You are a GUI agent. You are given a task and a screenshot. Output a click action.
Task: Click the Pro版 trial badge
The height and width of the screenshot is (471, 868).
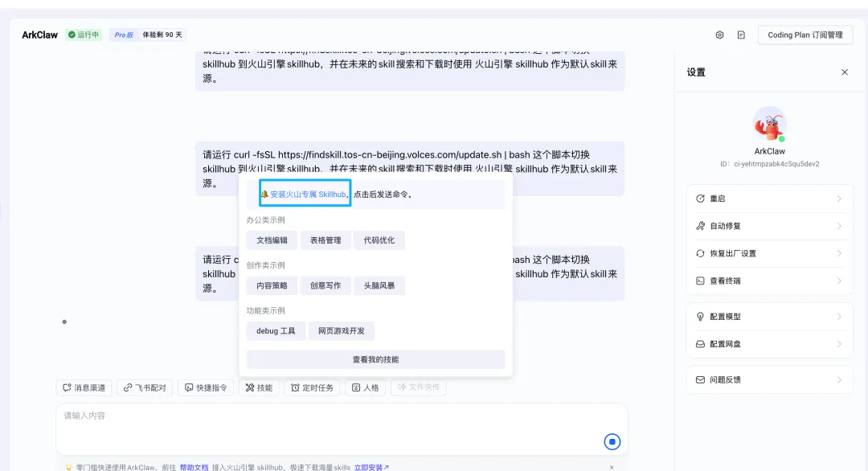click(147, 35)
